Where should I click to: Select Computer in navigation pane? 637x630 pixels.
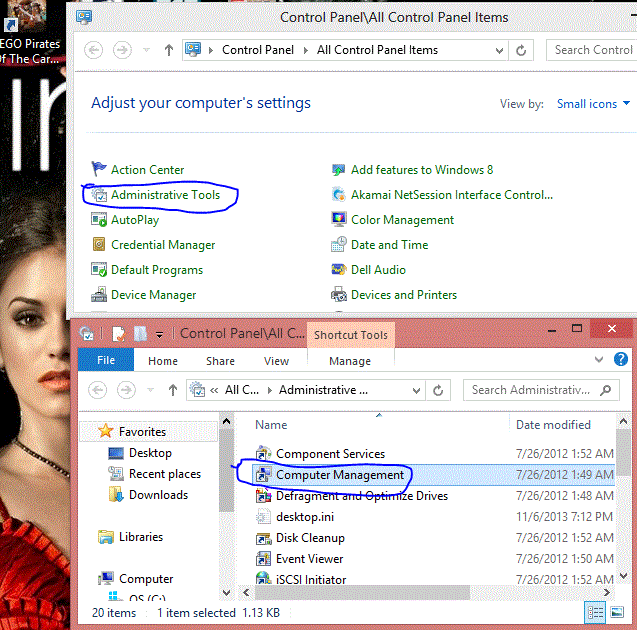pyautogui.click(x=146, y=579)
